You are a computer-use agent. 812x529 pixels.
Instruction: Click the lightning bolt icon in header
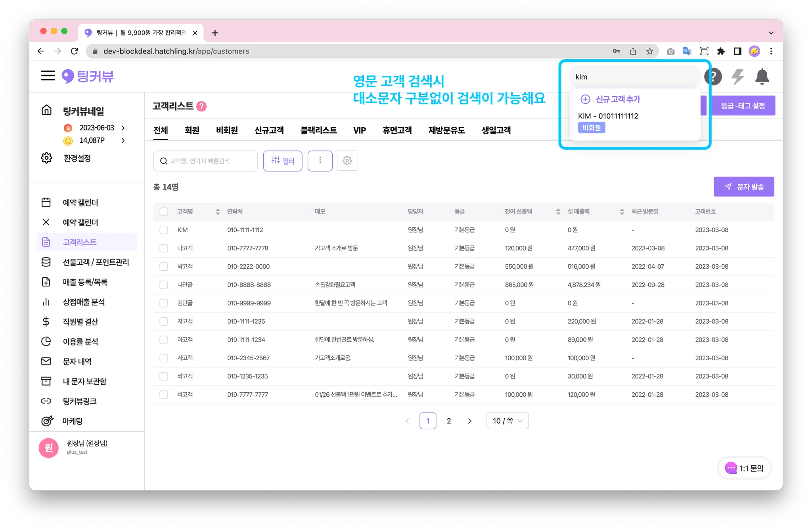pos(737,76)
